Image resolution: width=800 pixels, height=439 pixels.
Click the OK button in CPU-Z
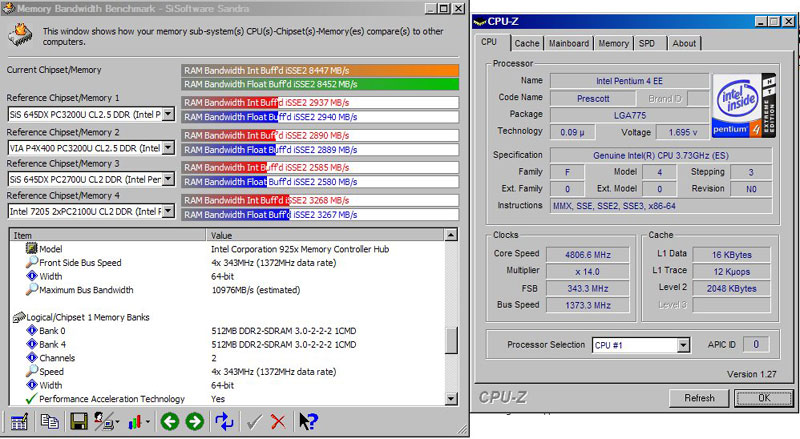click(764, 398)
